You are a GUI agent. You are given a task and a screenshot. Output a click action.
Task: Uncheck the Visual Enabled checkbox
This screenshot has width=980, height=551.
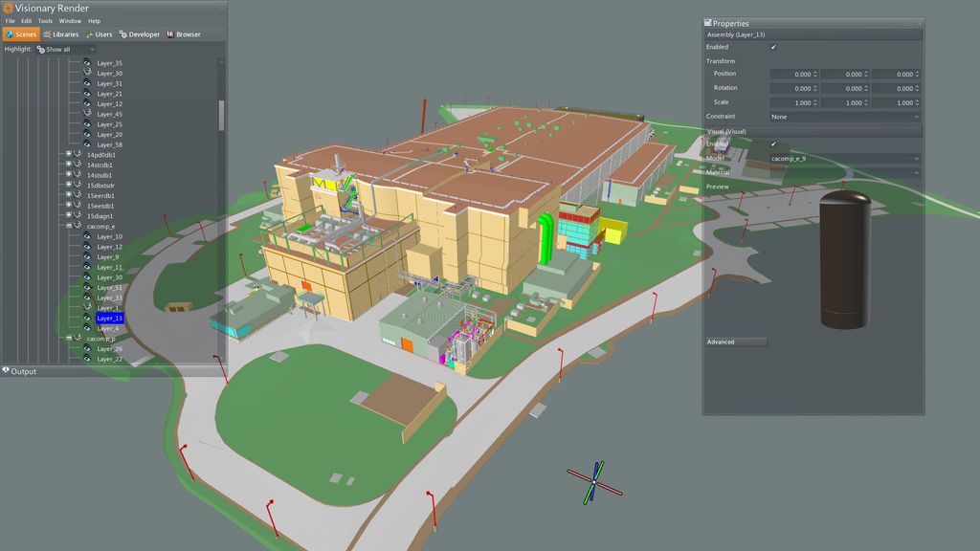click(773, 143)
